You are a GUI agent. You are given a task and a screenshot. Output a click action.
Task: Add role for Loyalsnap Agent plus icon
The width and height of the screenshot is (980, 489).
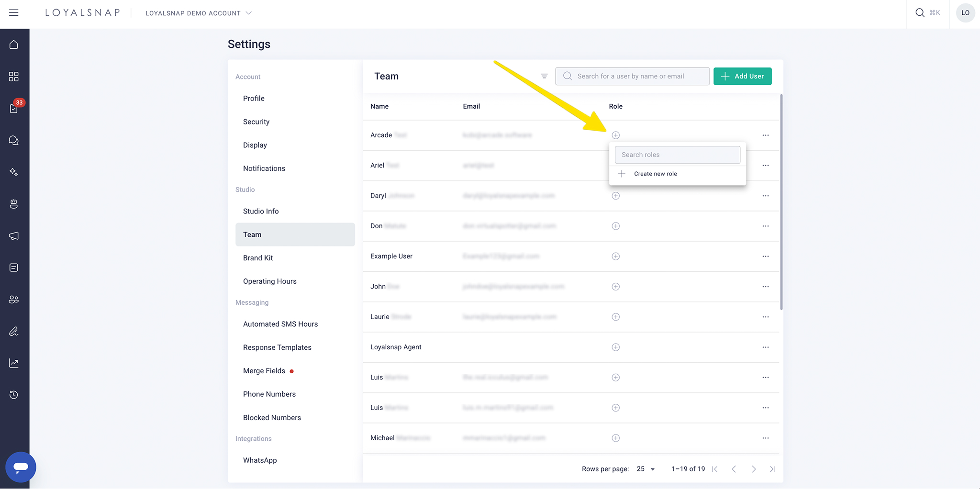(616, 347)
